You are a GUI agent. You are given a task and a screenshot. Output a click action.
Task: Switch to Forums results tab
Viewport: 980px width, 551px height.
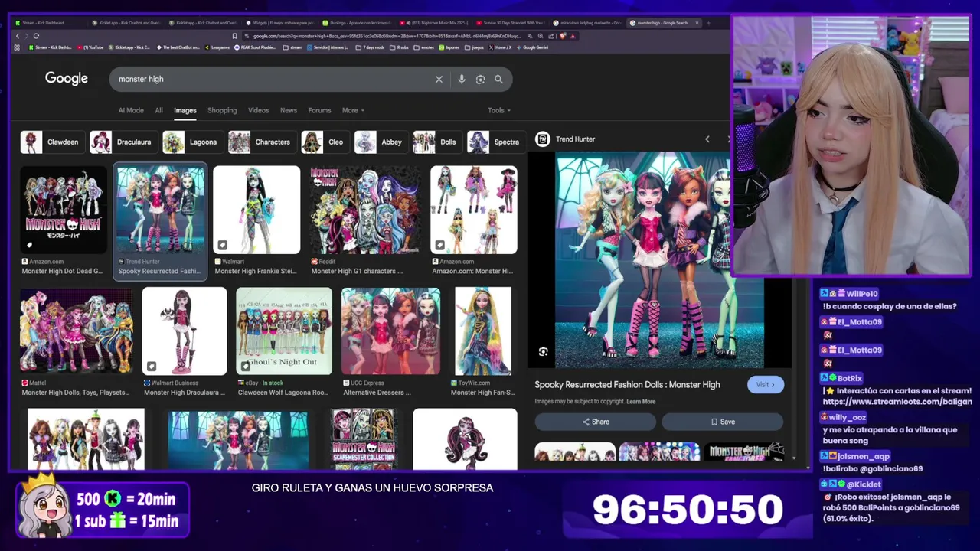coord(319,110)
